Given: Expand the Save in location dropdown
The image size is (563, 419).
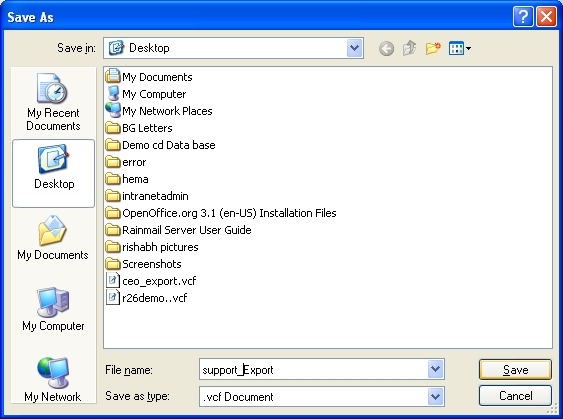Looking at the screenshot, I should (x=354, y=48).
